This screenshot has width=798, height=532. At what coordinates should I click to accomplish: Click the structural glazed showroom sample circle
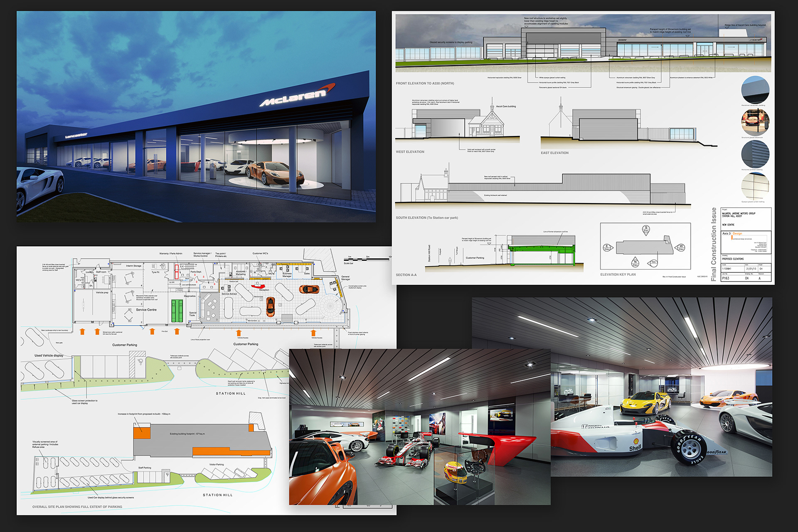pos(755,122)
